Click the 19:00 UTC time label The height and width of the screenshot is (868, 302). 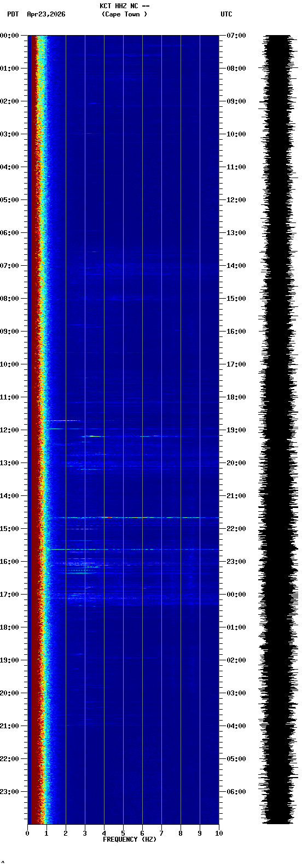(x=236, y=430)
